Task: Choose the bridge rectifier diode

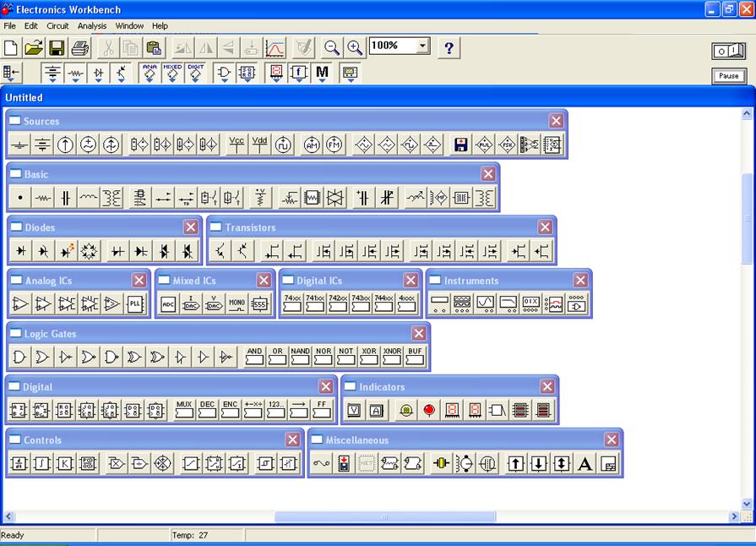Action: pyautogui.click(x=89, y=251)
